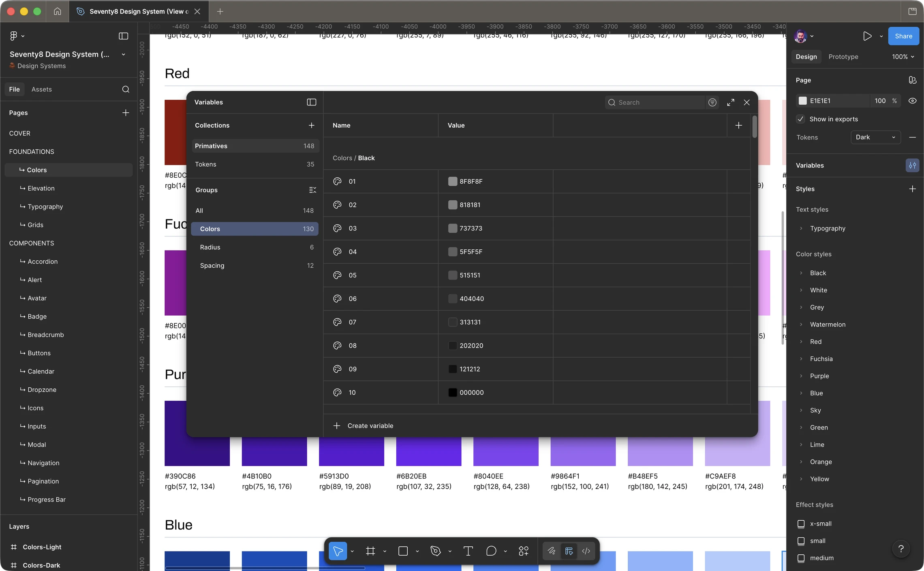Click color swatch of variable 01
This screenshot has width=924, height=571.
(452, 181)
